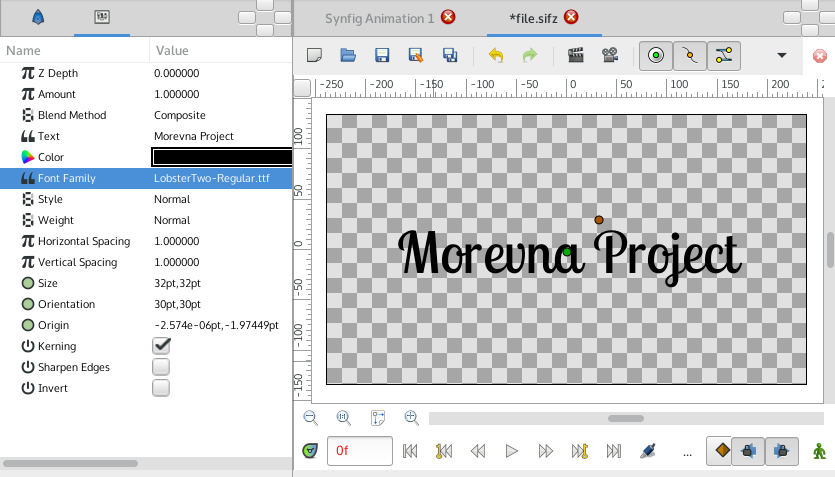Open the Weight Normal value dropdown
This screenshot has width=835, height=477.
tap(172, 220)
